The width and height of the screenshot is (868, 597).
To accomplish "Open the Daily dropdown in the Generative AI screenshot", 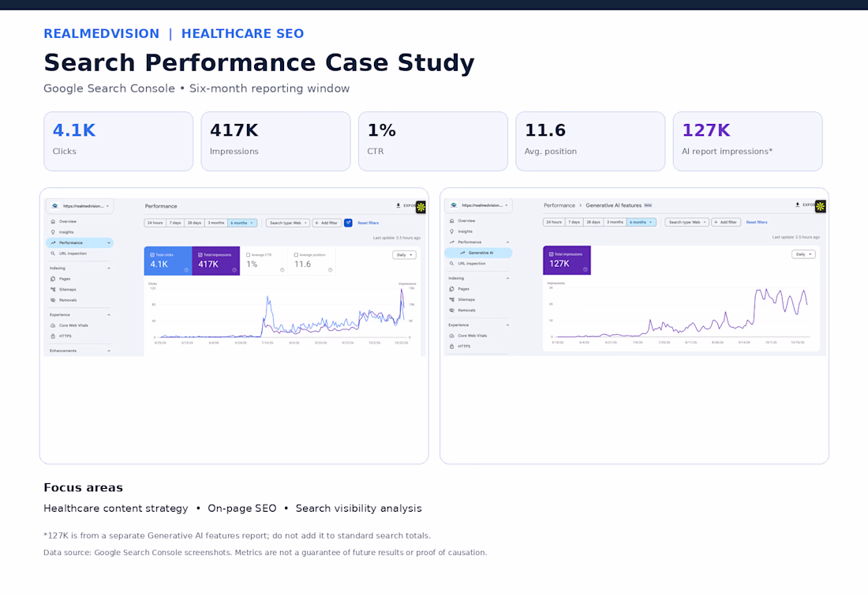I will pyautogui.click(x=803, y=254).
